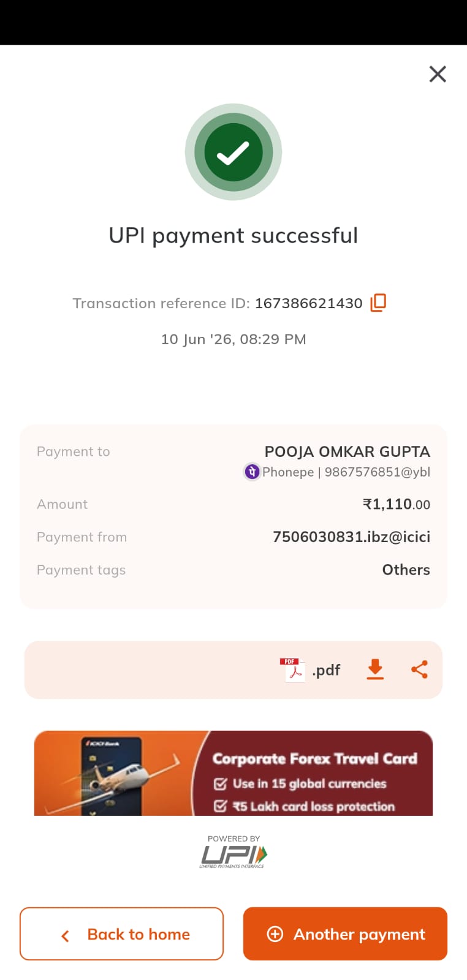The width and height of the screenshot is (467, 980).
Task: Share the payment receipt
Action: (419, 669)
